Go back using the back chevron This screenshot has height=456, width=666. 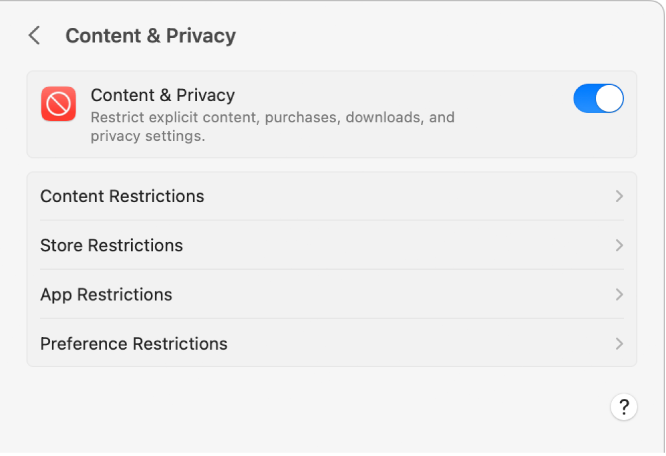(34, 36)
